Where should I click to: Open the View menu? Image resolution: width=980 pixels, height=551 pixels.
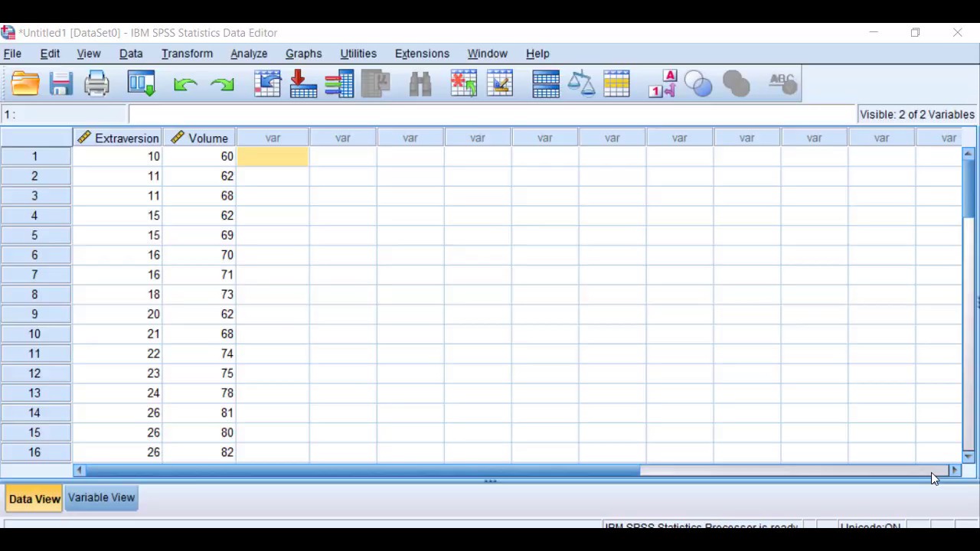pyautogui.click(x=89, y=54)
